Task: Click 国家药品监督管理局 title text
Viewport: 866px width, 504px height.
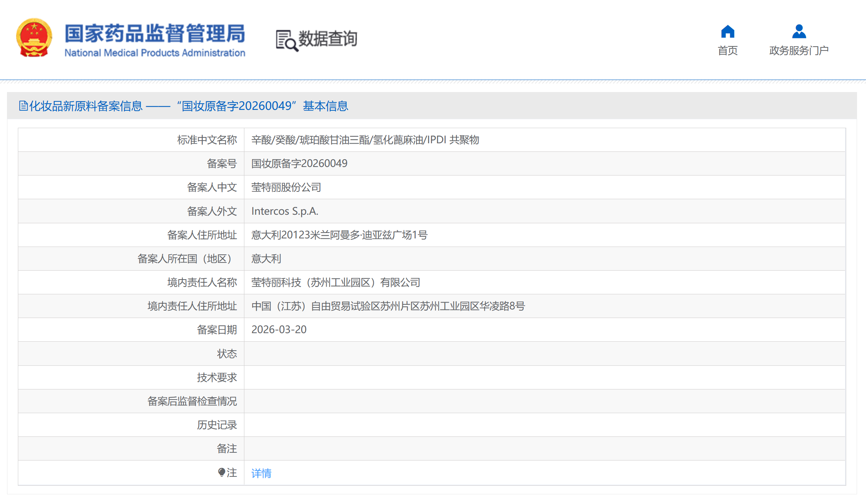Action: pos(155,33)
